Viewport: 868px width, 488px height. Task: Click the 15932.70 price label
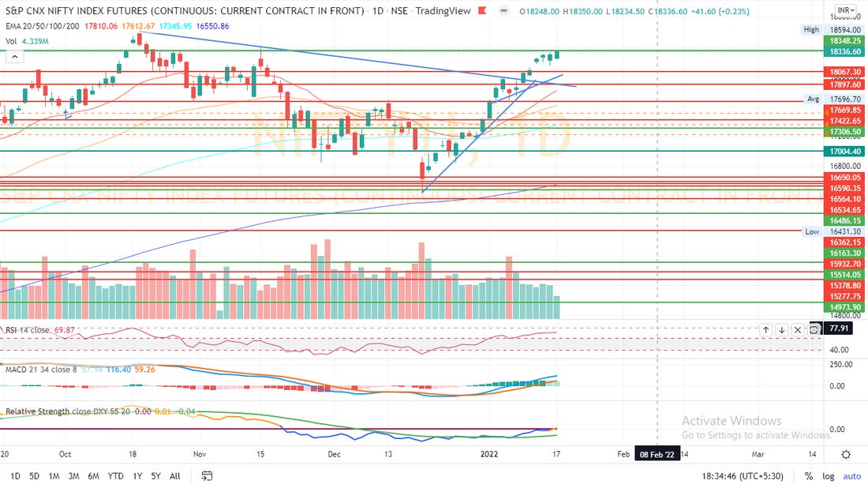point(845,265)
